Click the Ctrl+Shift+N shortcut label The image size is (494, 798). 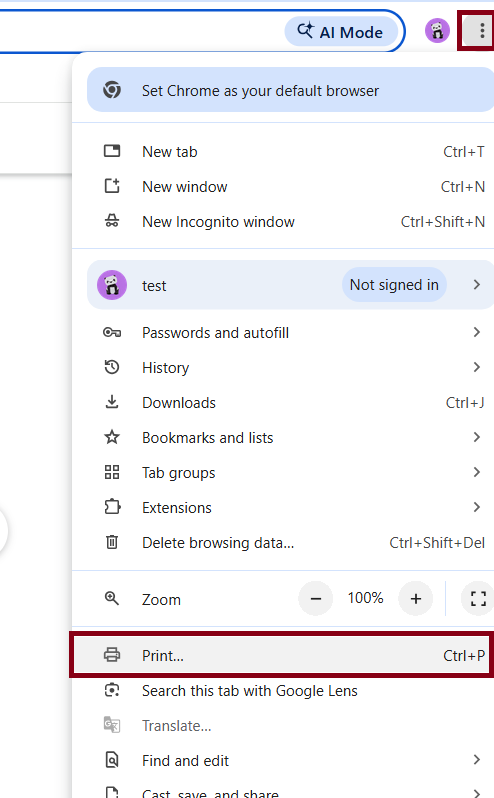coord(443,222)
